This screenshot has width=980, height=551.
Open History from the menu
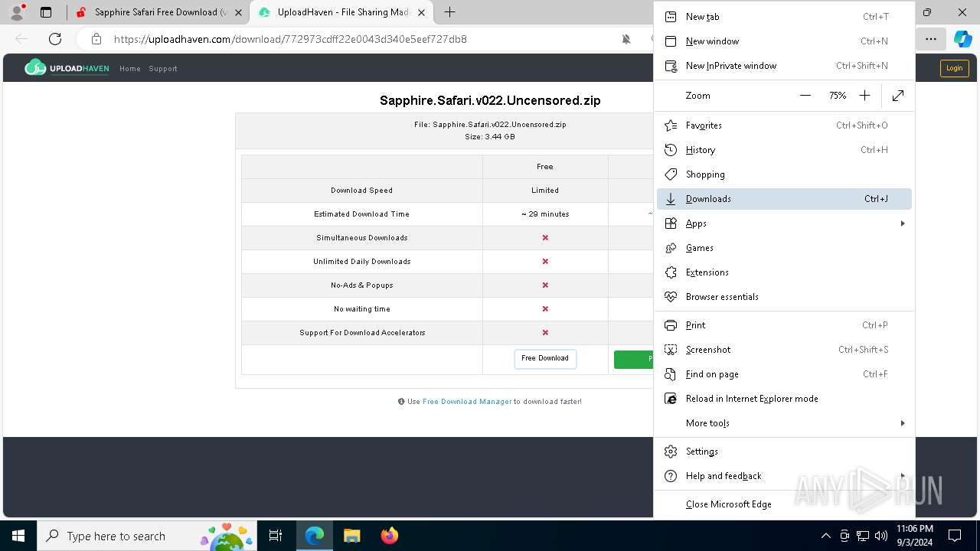784,150
